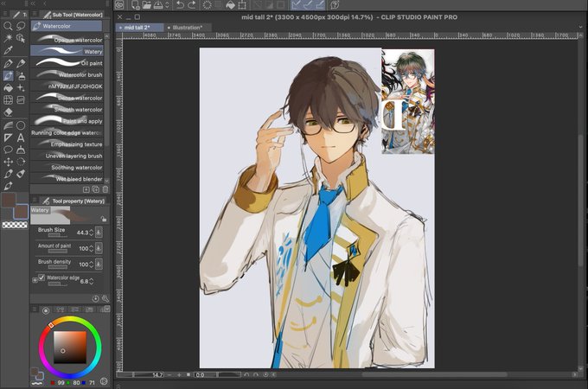Click the Save icon in command bar
588x389 pixels.
click(x=158, y=5)
